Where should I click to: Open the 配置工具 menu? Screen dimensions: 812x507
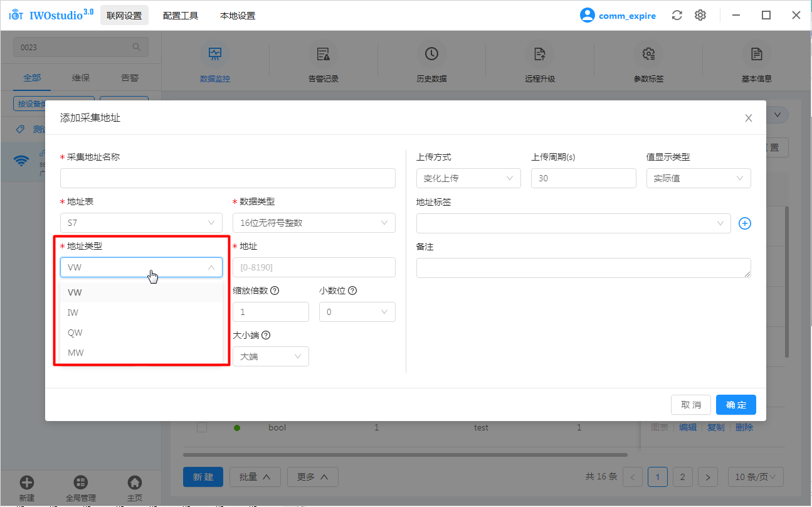(181, 16)
